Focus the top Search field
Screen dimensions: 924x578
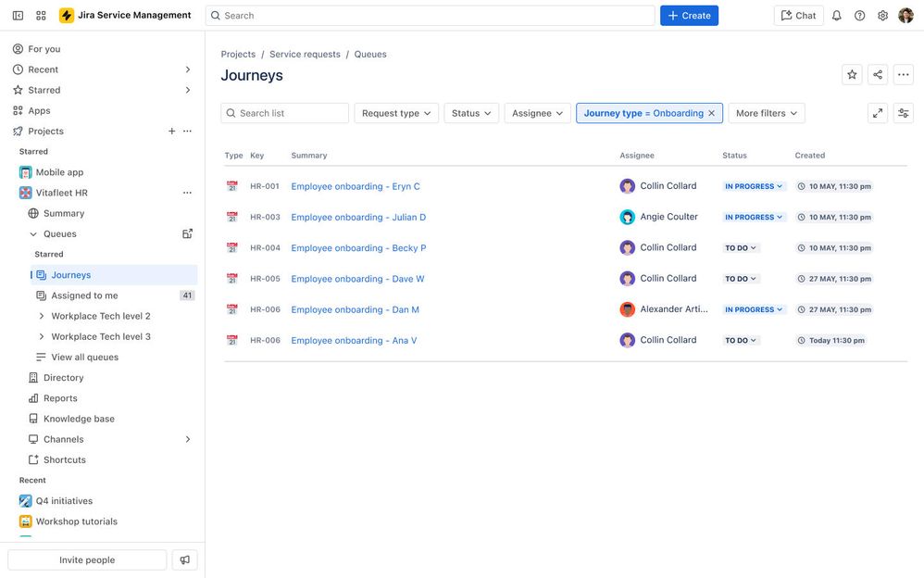(431, 16)
